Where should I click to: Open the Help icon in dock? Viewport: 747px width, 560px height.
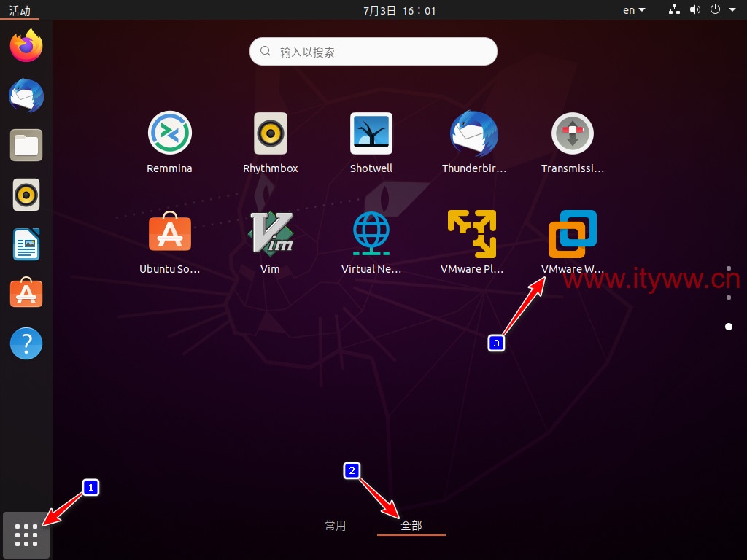tap(26, 343)
